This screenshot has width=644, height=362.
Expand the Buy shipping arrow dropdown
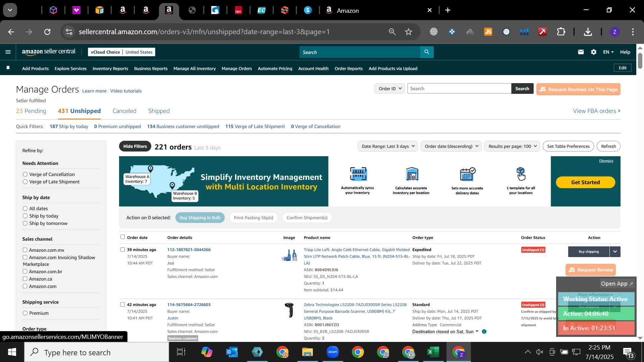pos(615,251)
